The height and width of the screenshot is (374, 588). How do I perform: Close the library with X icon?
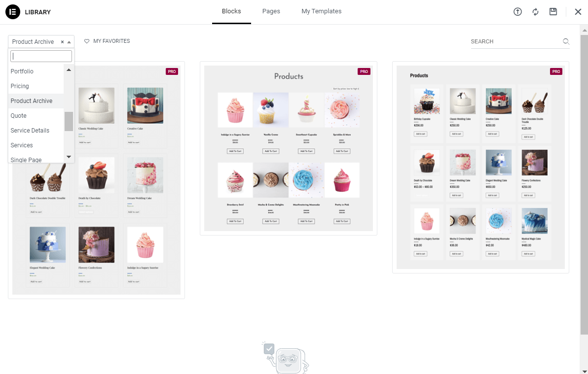coord(578,12)
